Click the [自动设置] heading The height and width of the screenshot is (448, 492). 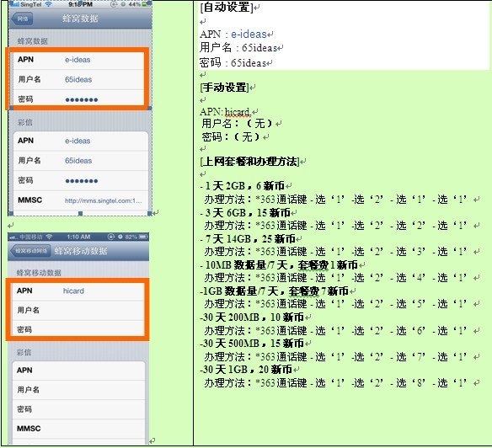coord(227,7)
